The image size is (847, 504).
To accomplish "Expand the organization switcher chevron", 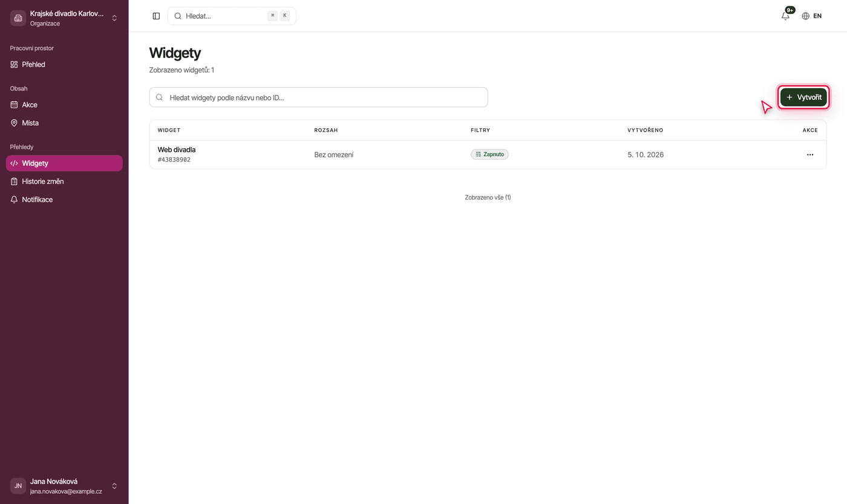I will 114,18.
